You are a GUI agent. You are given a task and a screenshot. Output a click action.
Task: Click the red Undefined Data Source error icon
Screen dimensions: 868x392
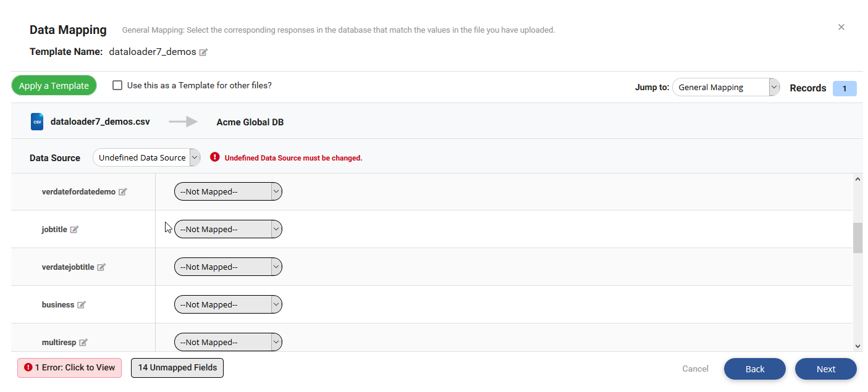pos(214,157)
